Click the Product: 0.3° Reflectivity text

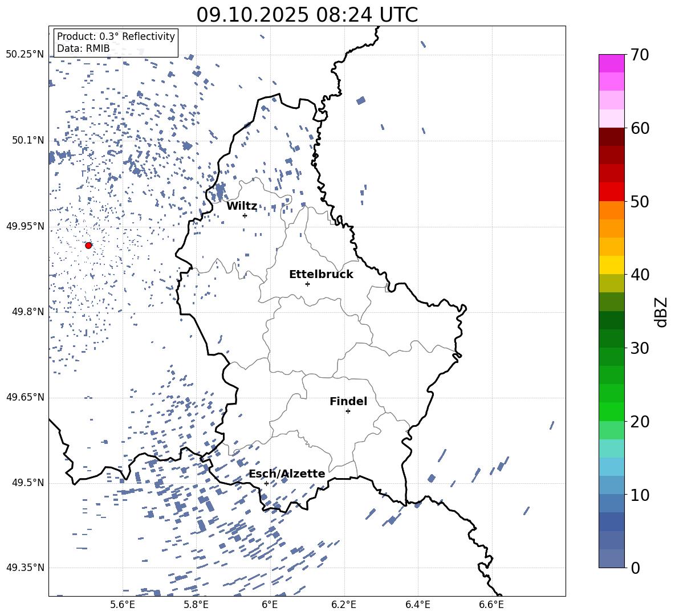[x=116, y=36]
